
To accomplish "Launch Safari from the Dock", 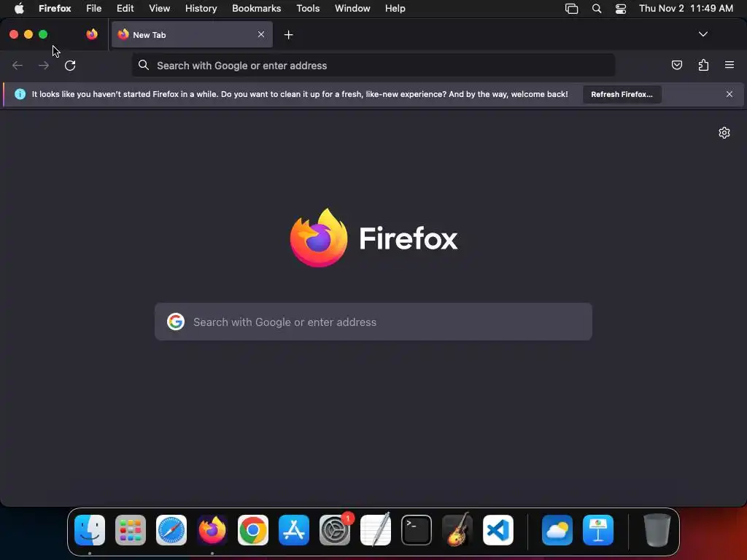I will [171, 530].
